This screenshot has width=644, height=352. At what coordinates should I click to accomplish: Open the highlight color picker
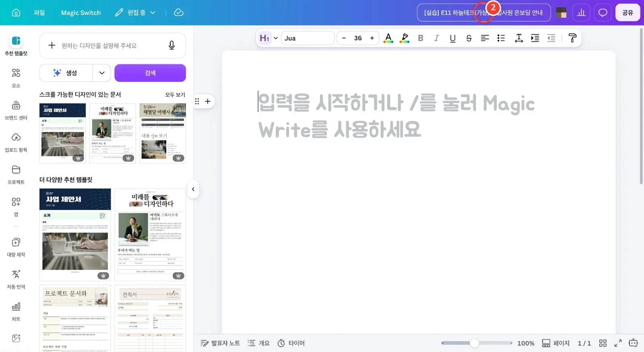click(405, 38)
